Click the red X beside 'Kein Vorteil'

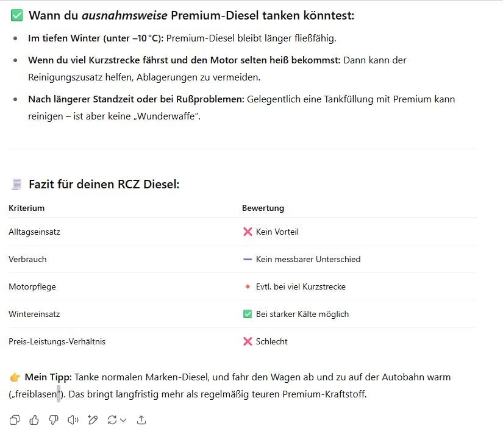pos(248,232)
